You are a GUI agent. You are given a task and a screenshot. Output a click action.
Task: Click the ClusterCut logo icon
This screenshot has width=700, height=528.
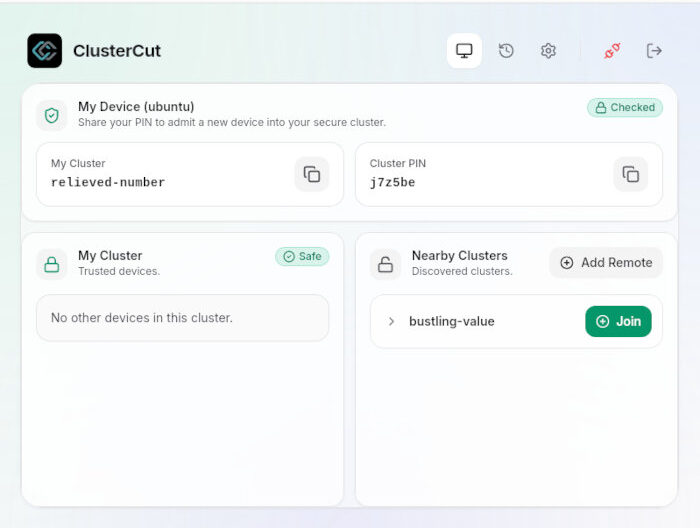coord(45,50)
